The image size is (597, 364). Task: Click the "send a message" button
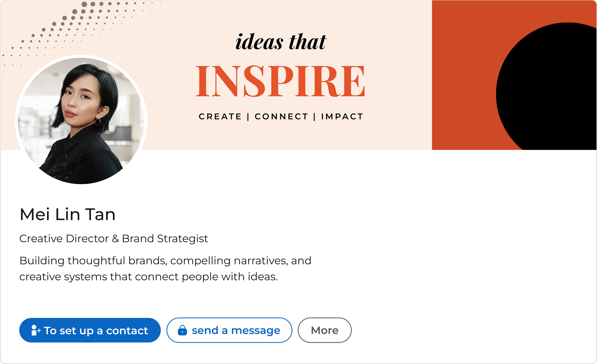coord(229,330)
